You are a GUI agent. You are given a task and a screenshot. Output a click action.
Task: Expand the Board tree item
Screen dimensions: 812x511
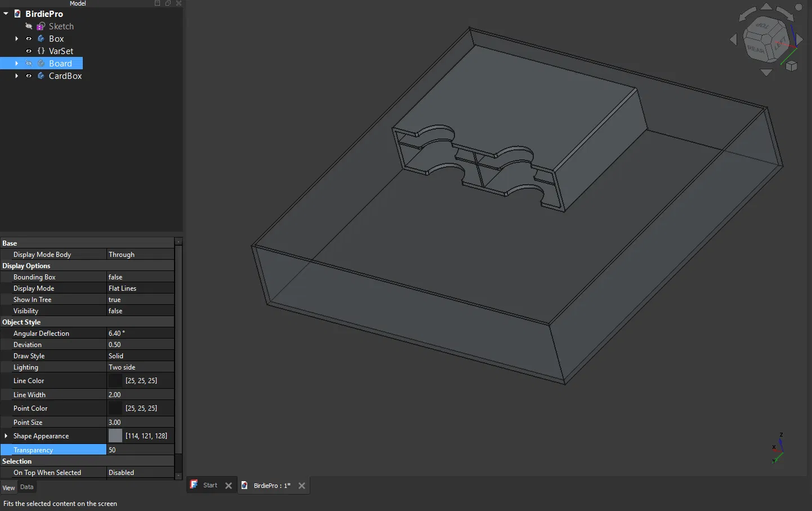point(16,64)
